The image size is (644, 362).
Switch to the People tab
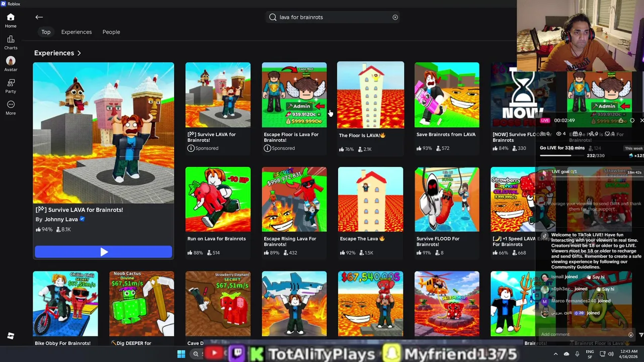coord(111,32)
